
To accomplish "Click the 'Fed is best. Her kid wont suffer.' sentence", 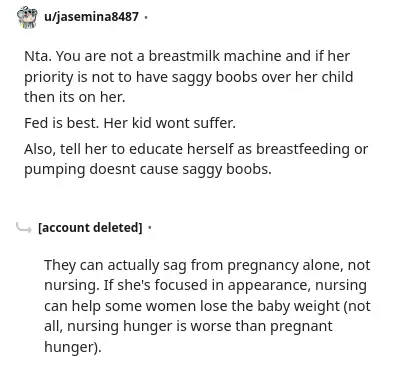I will click(130, 123).
